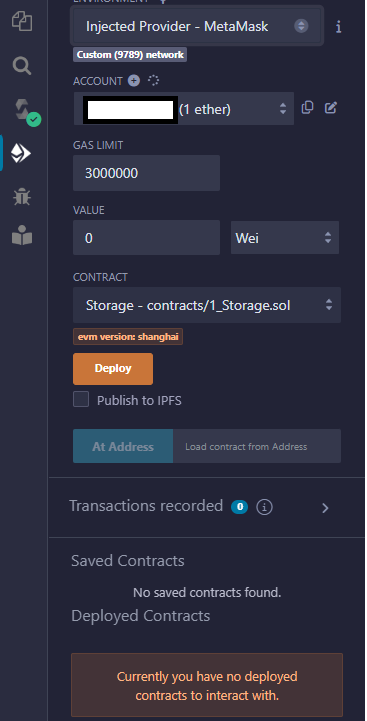The width and height of the screenshot is (367, 721).
Task: Open the Storage contract selection dropdown
Action: pyautogui.click(x=207, y=305)
